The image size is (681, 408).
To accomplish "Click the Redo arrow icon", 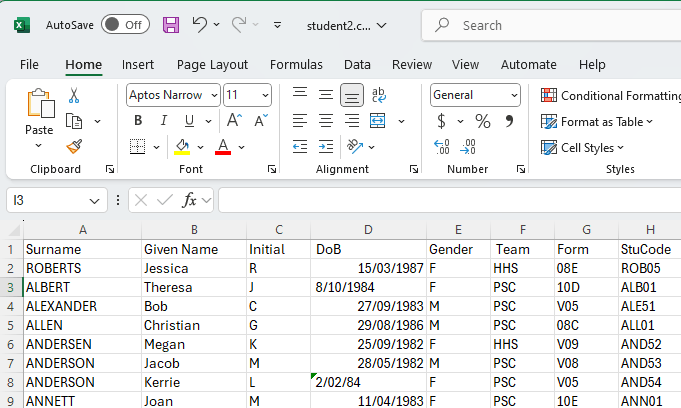I will (x=239, y=25).
